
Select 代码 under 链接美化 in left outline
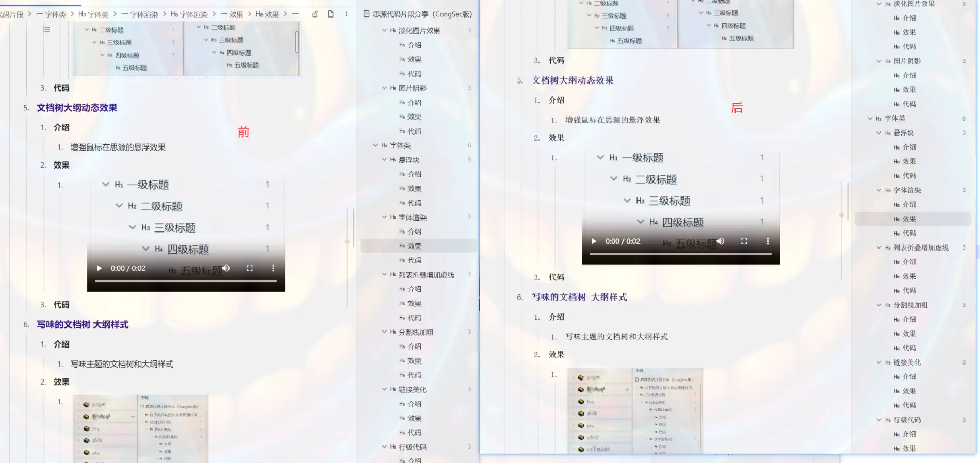tap(414, 433)
